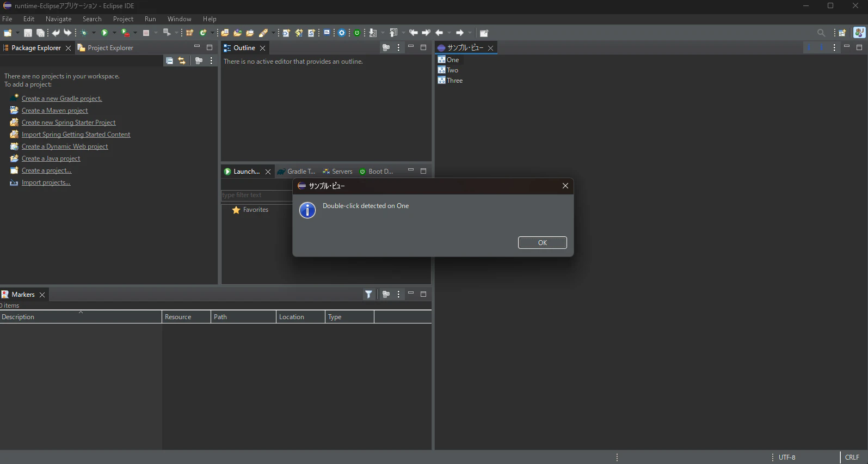Click Create a new Gradle project link
The height and width of the screenshot is (464, 868).
62,99
